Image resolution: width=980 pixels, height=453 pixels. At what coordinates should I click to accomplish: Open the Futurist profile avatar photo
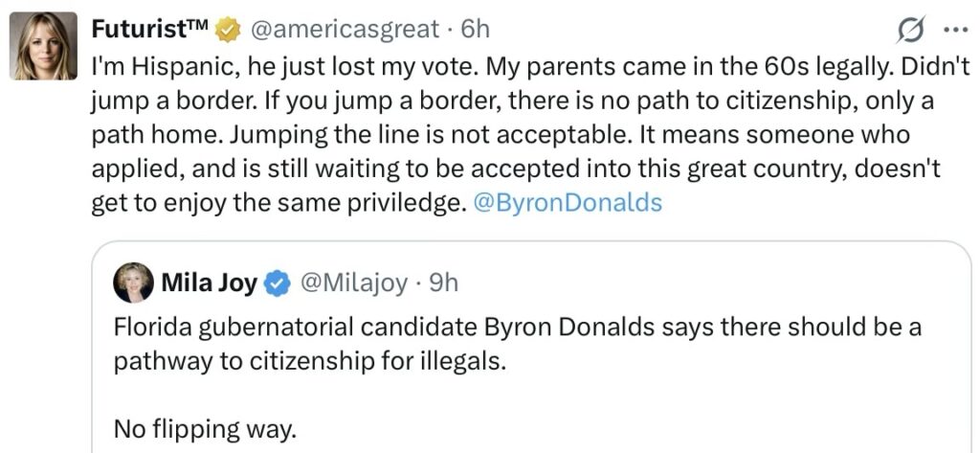point(42,45)
